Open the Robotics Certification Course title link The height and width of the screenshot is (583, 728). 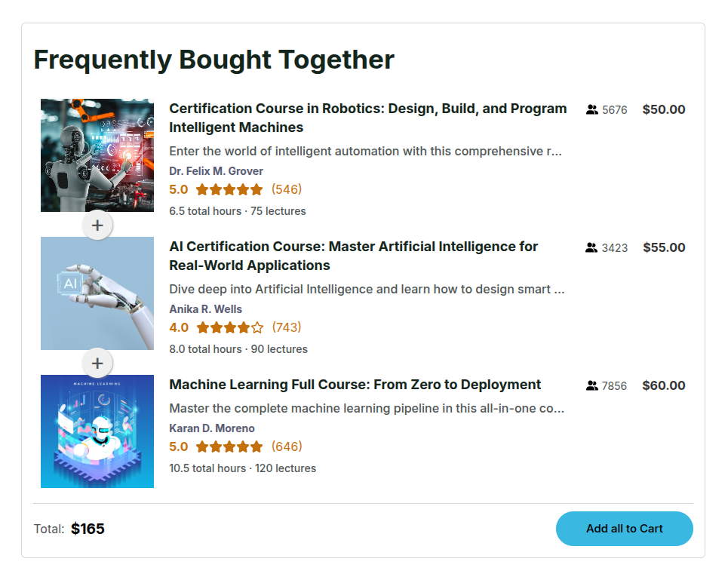(x=367, y=118)
